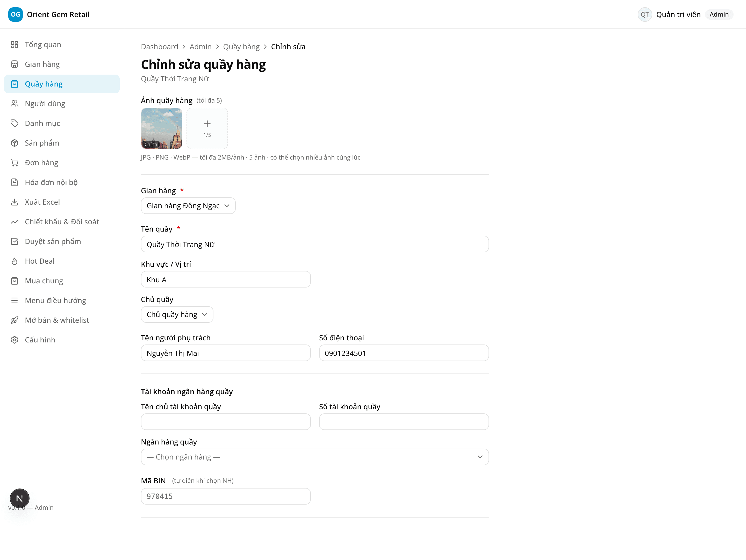This screenshot has width=746, height=560.
Task: Select Sản phẩm in the sidebar
Action: click(x=62, y=143)
